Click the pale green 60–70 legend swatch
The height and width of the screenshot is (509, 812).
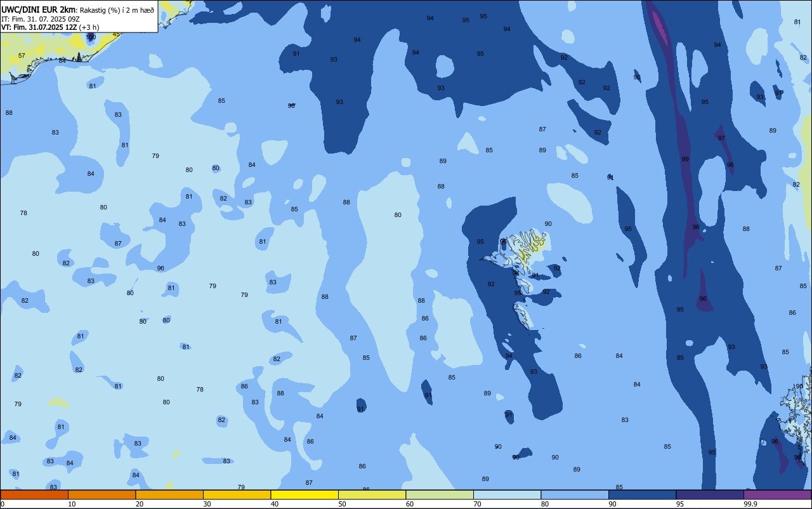(440, 494)
